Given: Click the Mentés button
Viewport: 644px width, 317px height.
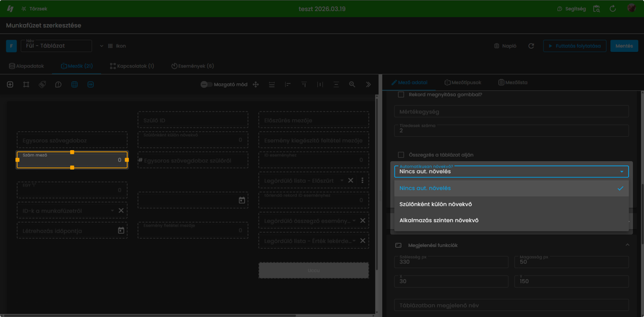Looking at the screenshot, I should point(624,46).
